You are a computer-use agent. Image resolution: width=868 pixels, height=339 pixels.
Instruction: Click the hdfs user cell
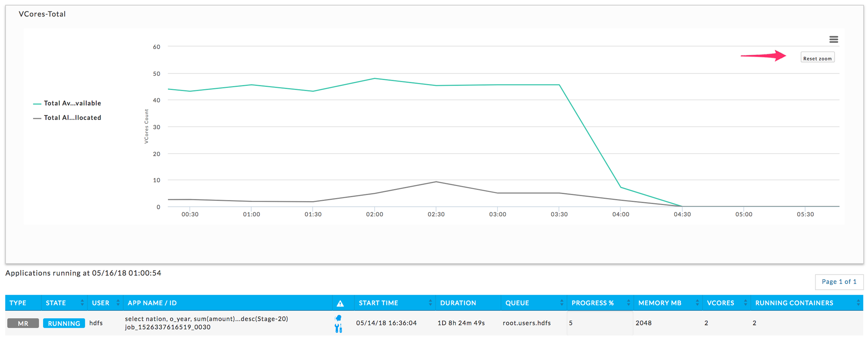point(96,323)
